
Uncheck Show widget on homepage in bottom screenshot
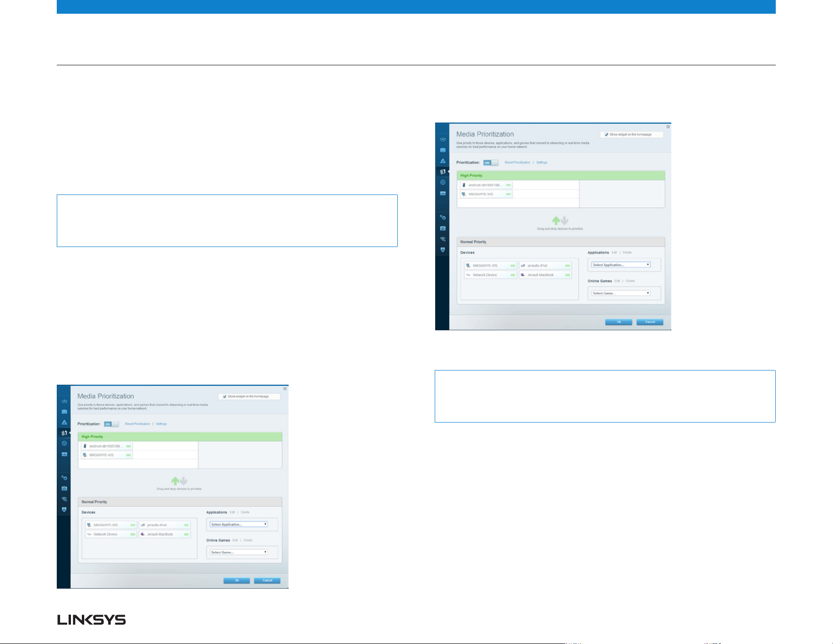[225, 397]
